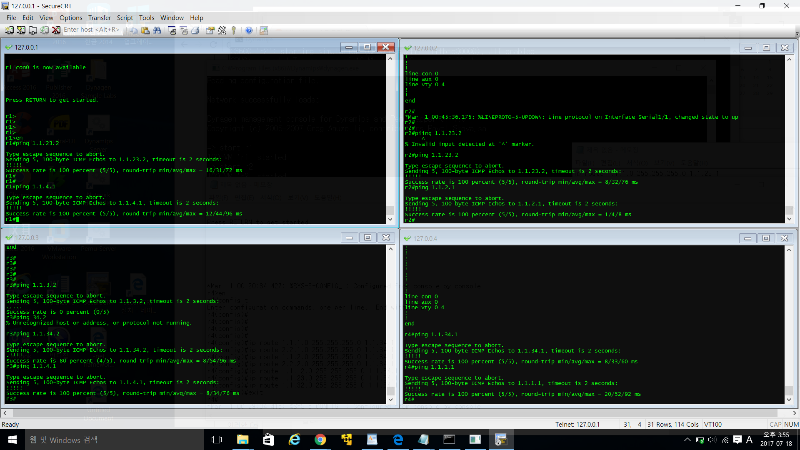Maximize the 127.0.0.3 session window
Screen dimensions: 800x450
point(367,238)
